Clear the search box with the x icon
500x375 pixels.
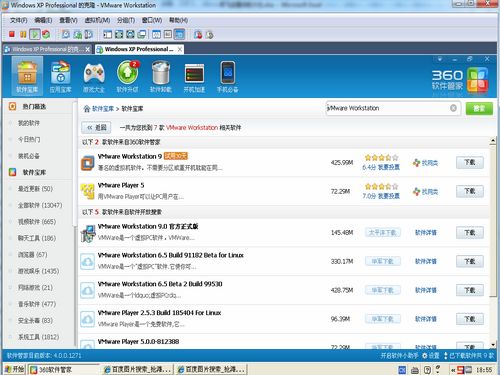[x=453, y=108]
